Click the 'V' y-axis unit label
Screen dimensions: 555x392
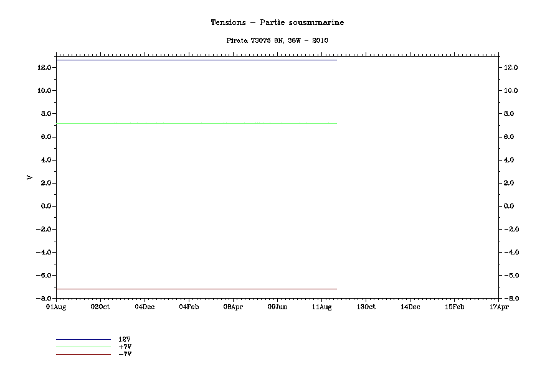point(29,177)
